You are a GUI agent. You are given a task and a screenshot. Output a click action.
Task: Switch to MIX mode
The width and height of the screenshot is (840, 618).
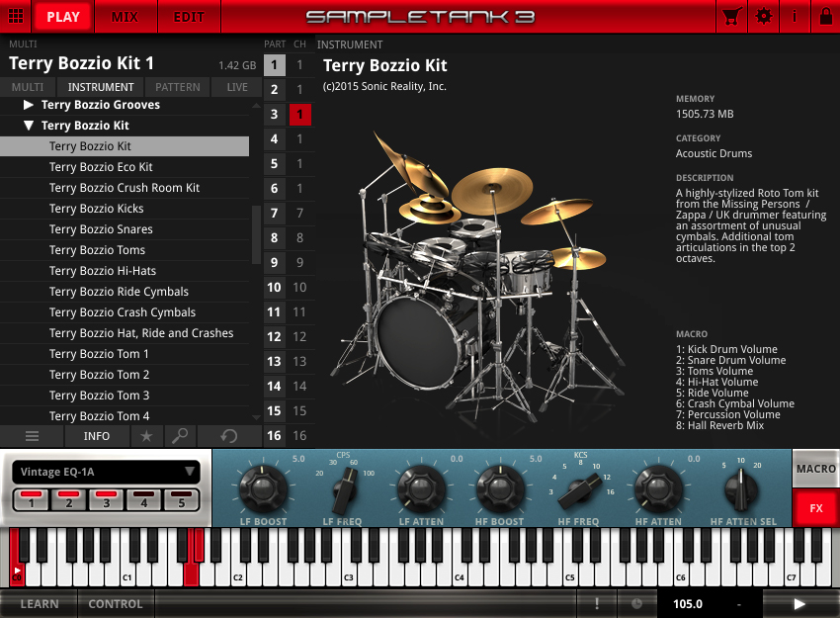[x=125, y=17]
